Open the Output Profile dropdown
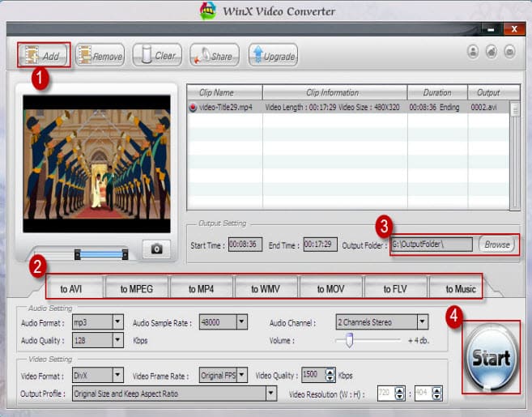This screenshot has height=417, width=532. click(270, 394)
